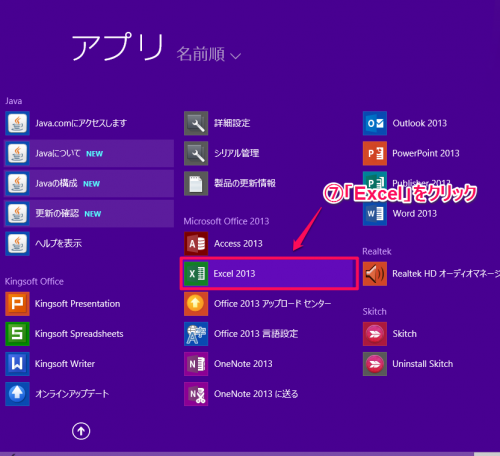
Task: Select the Kingsoft Office group heading
Action: point(34,281)
